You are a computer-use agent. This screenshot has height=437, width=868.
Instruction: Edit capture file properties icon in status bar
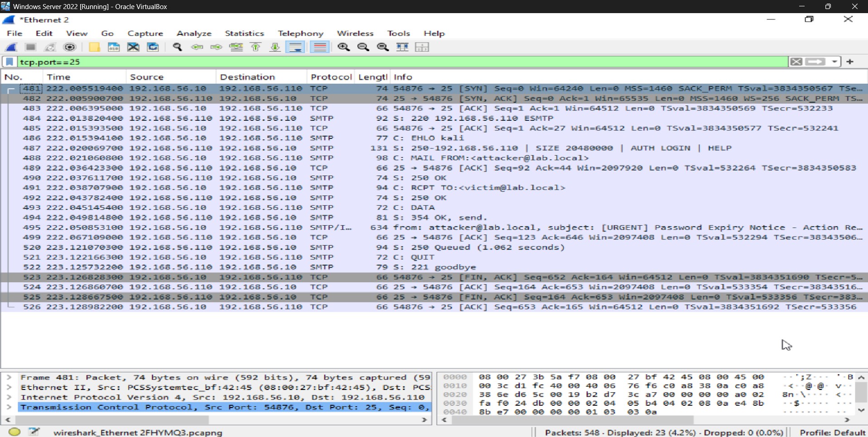pyautogui.click(x=34, y=432)
